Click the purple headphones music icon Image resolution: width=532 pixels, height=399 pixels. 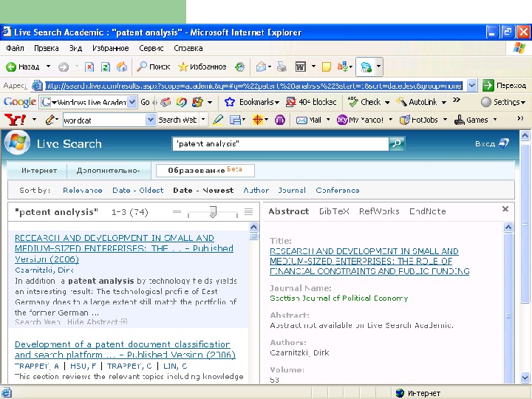click(280, 120)
